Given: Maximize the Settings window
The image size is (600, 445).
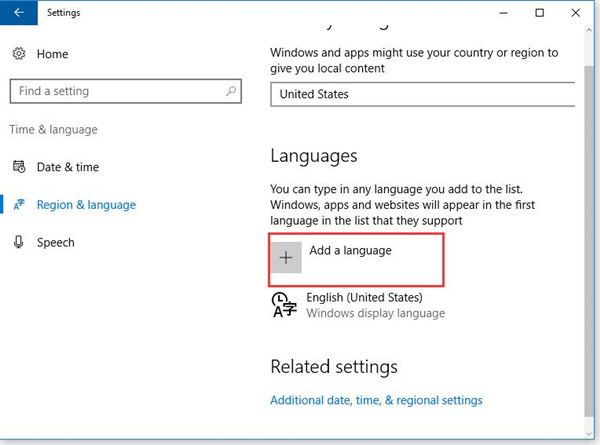Looking at the screenshot, I should 540,13.
